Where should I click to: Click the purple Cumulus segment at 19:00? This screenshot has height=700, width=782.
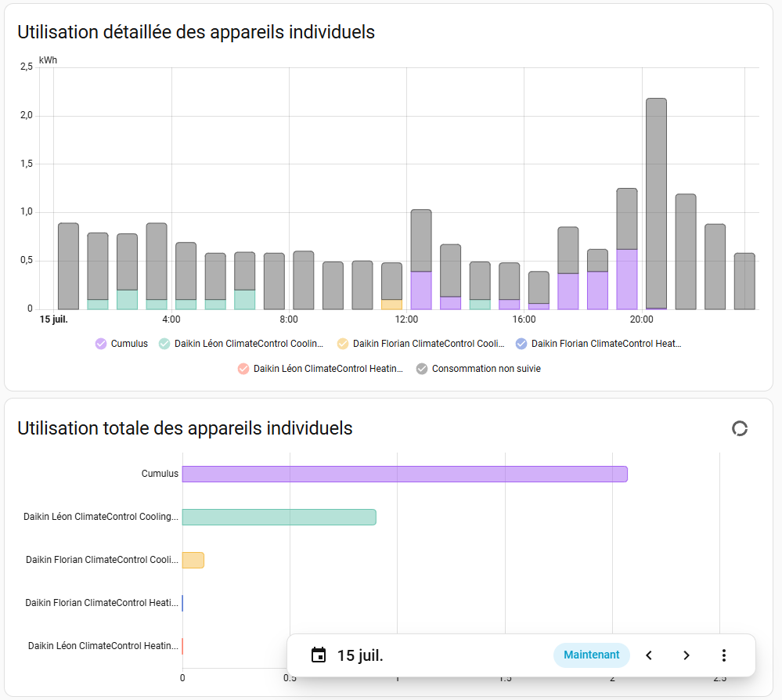[x=627, y=279]
